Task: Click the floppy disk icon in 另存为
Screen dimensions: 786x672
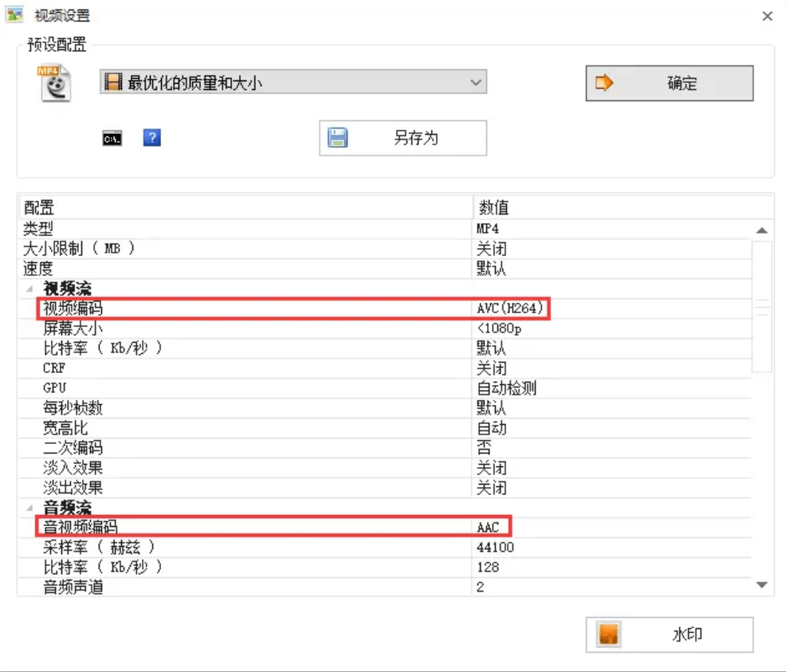Action: (x=338, y=138)
